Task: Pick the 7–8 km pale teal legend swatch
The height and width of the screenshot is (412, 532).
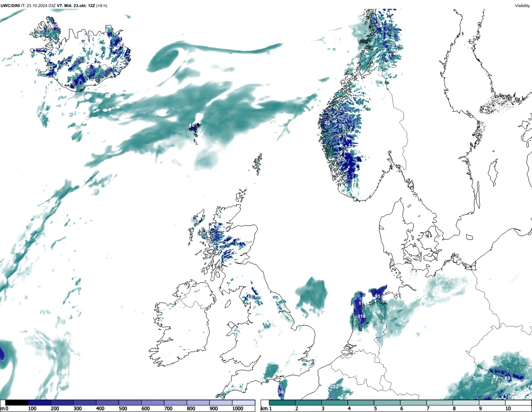Action: click(439, 403)
